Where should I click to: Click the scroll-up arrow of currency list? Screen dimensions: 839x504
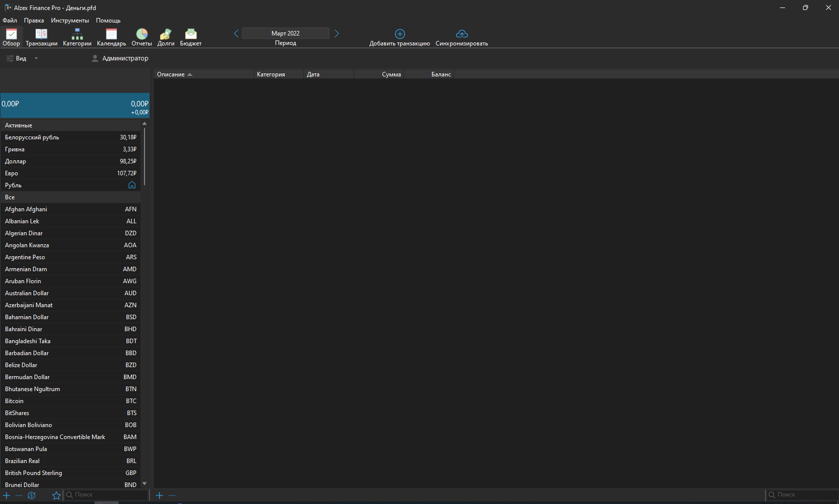(144, 123)
